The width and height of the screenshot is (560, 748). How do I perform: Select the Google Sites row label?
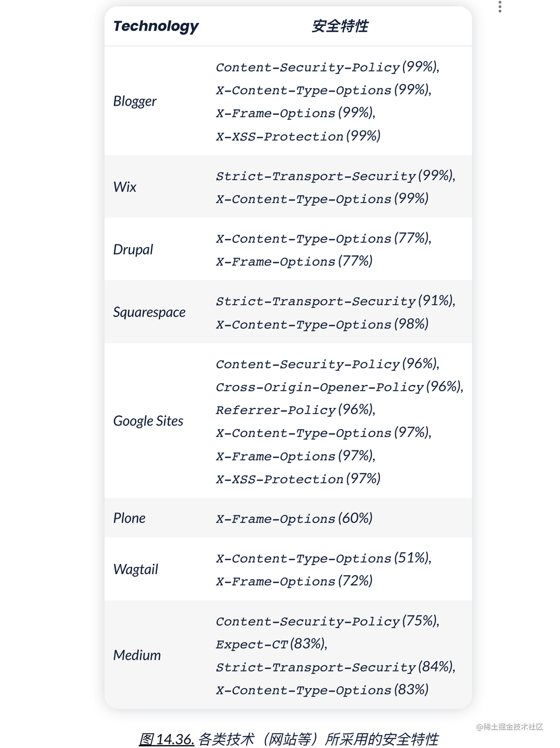[x=148, y=421]
